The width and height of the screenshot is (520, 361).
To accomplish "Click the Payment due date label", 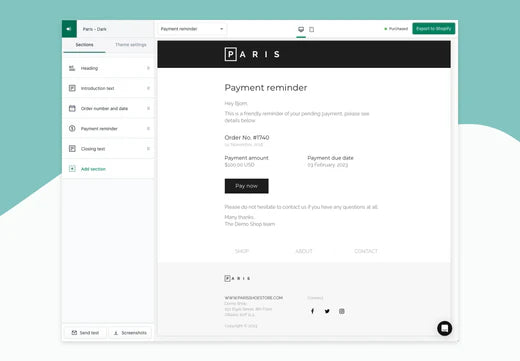I will 330,158.
